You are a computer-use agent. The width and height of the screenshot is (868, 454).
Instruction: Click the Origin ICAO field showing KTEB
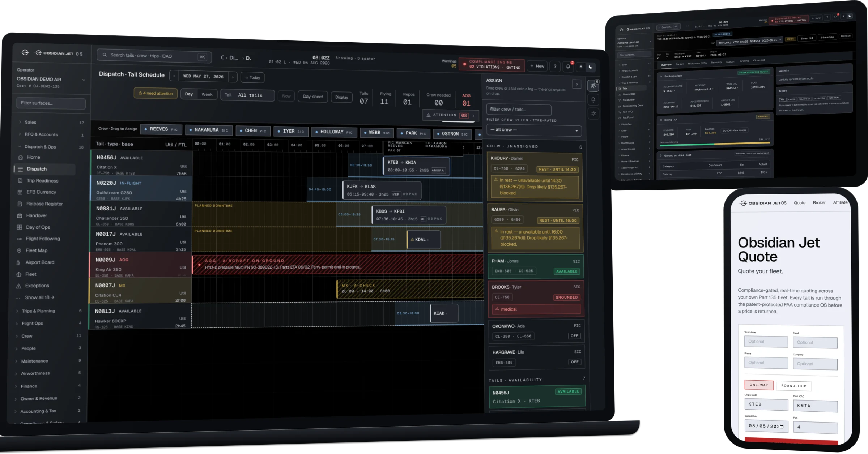(x=766, y=404)
